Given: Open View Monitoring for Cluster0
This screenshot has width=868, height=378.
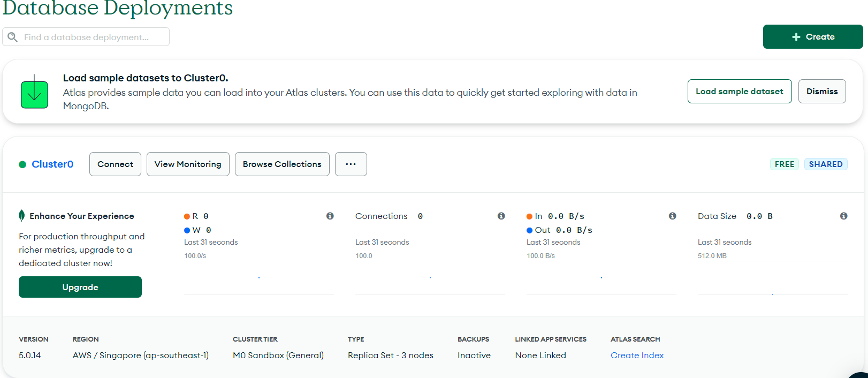Looking at the screenshot, I should (x=188, y=164).
